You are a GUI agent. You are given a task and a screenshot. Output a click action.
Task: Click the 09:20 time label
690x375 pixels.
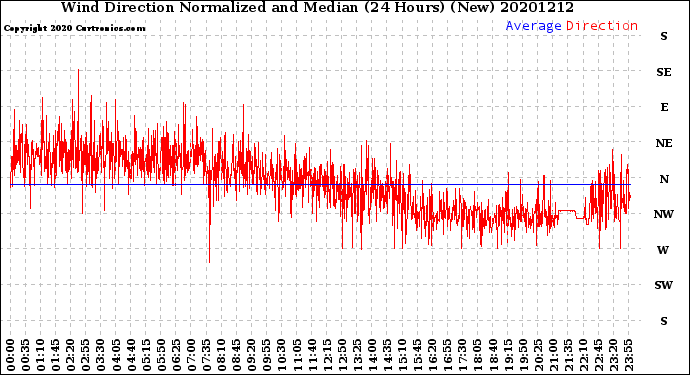coord(252,355)
